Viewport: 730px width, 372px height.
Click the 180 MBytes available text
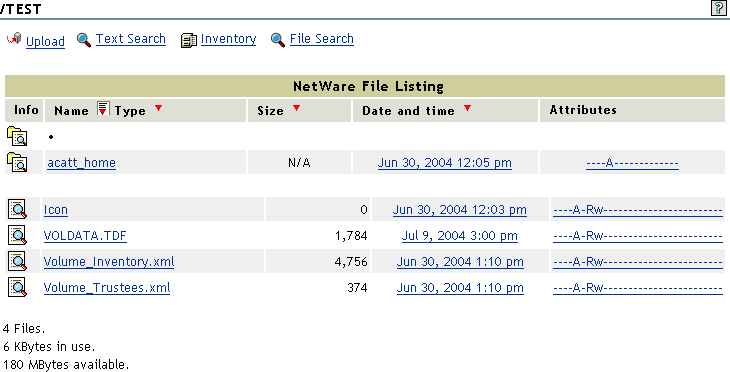tap(66, 364)
